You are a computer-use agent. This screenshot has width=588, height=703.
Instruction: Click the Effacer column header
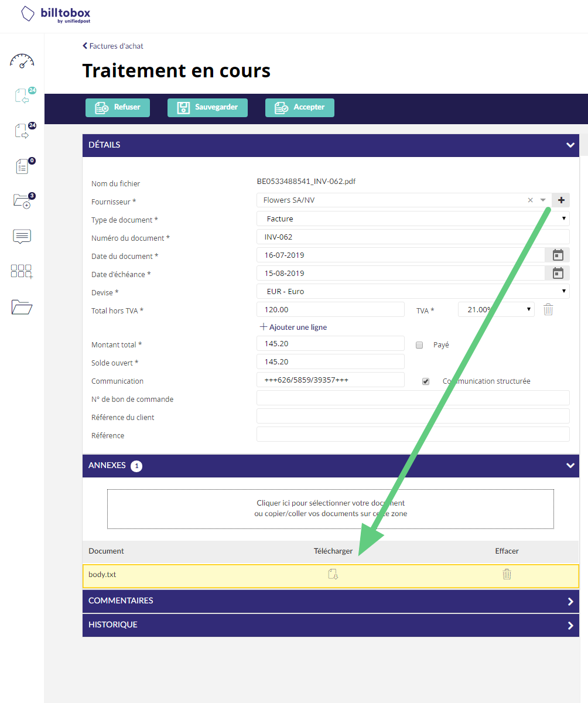[507, 551]
